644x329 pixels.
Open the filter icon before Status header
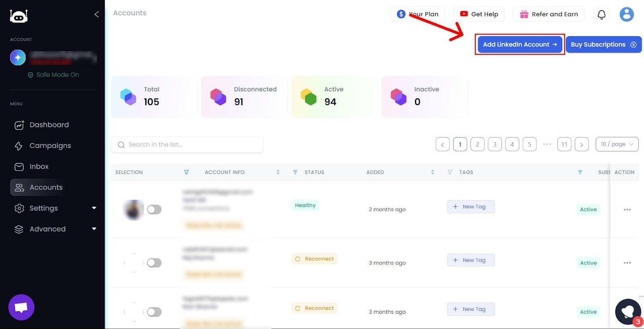coord(295,172)
